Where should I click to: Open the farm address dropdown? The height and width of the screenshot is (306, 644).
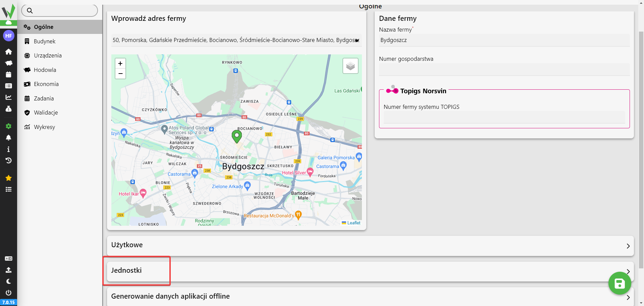click(357, 40)
